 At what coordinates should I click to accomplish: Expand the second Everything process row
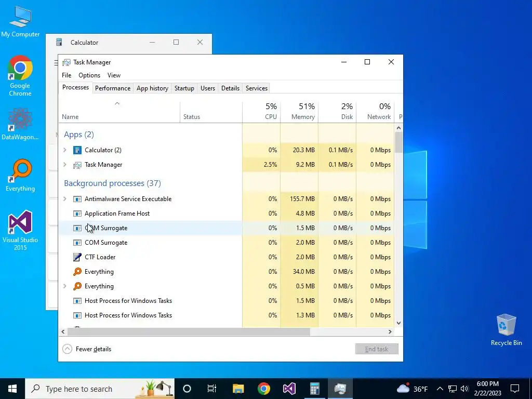click(x=65, y=286)
